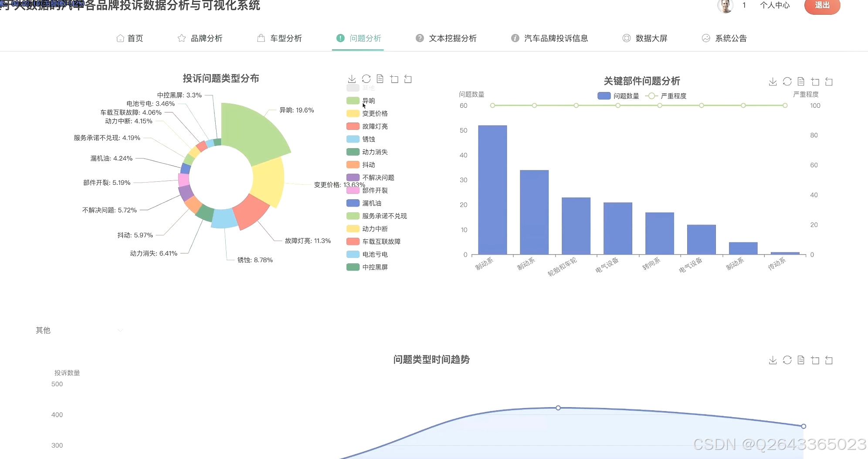Open the 数据大屏 tab

pos(645,38)
